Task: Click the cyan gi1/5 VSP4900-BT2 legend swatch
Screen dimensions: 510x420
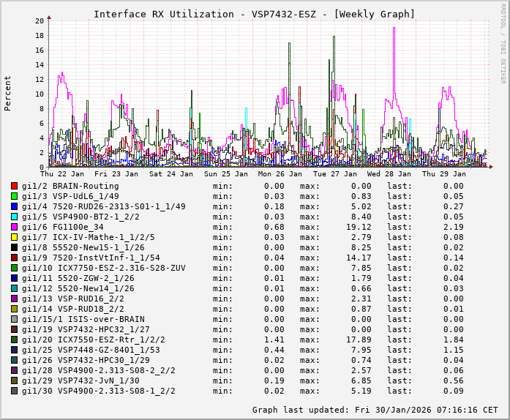Action: (15, 217)
